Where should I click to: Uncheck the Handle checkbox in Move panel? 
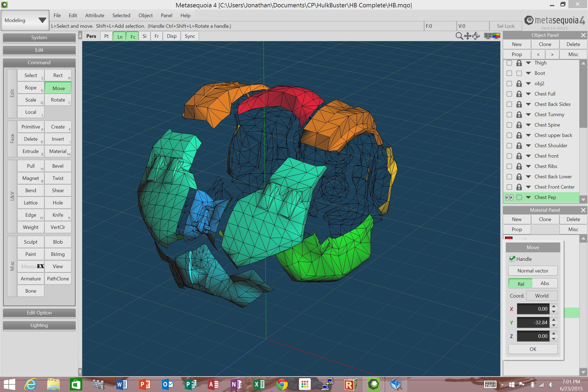click(512, 259)
